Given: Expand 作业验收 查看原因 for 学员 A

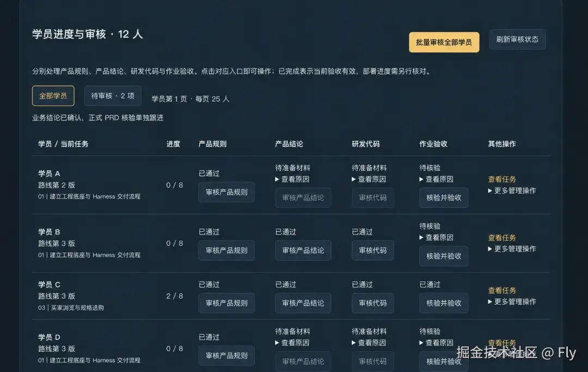Looking at the screenshot, I should point(437,179).
